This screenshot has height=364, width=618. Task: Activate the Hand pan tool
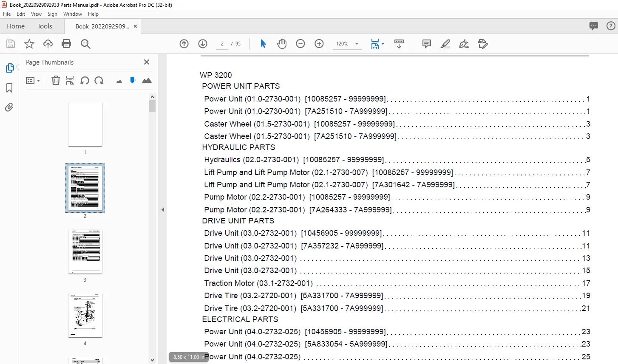[x=282, y=44]
